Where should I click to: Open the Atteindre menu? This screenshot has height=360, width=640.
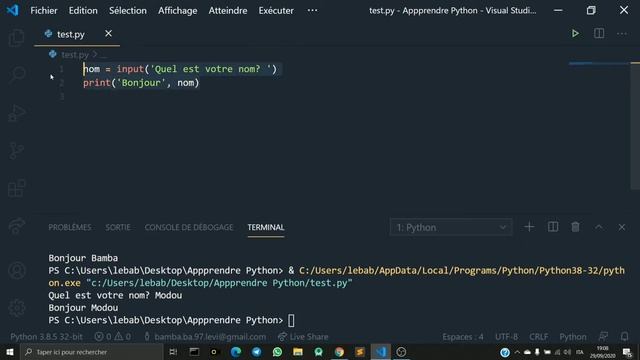pos(228,11)
